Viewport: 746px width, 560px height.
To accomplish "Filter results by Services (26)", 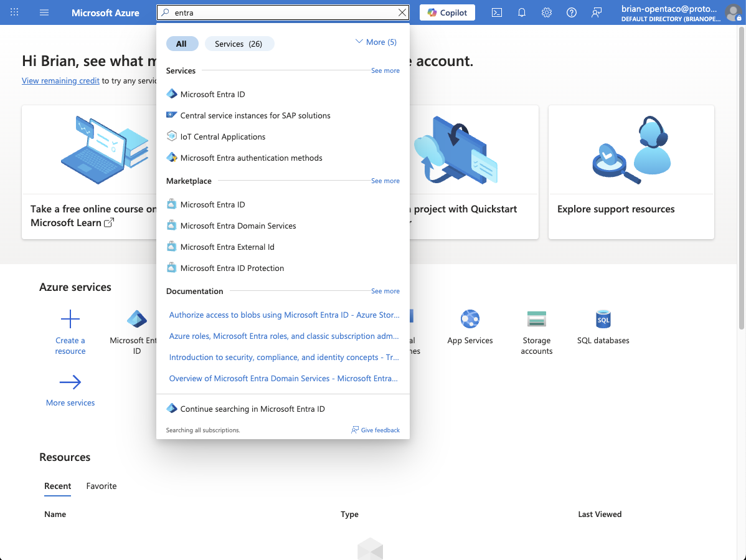I will pyautogui.click(x=239, y=44).
